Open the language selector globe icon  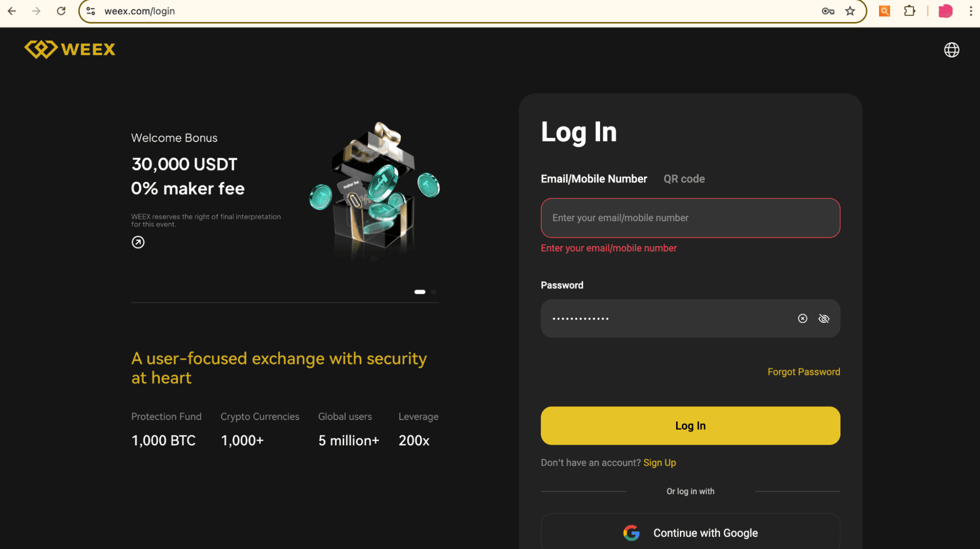(x=951, y=50)
